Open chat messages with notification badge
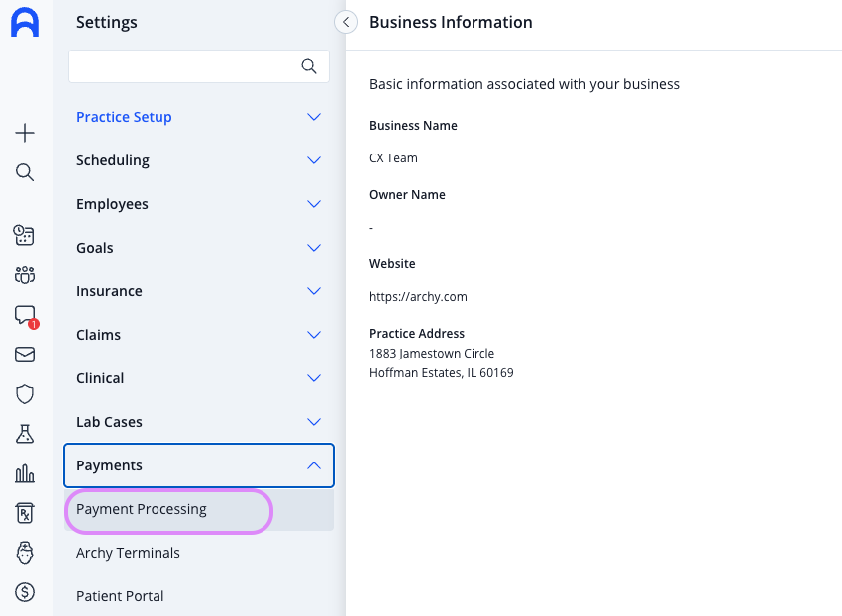This screenshot has height=616, width=842. click(x=26, y=316)
